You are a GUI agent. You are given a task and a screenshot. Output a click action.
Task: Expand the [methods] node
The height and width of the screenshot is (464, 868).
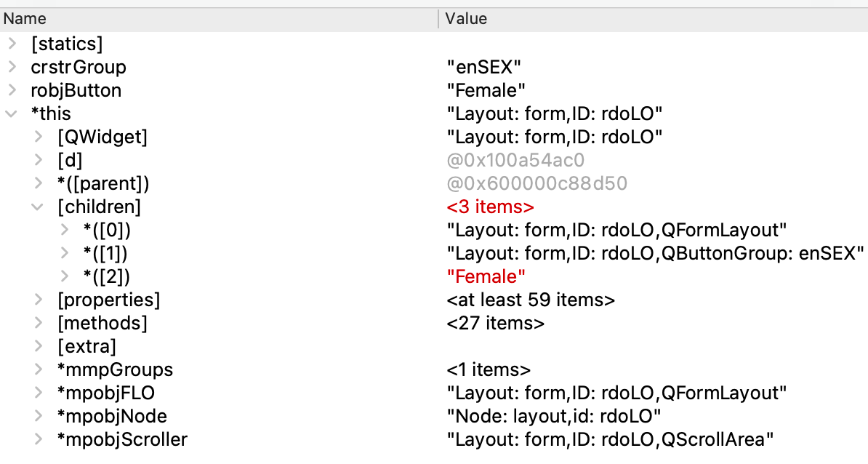coord(39,323)
